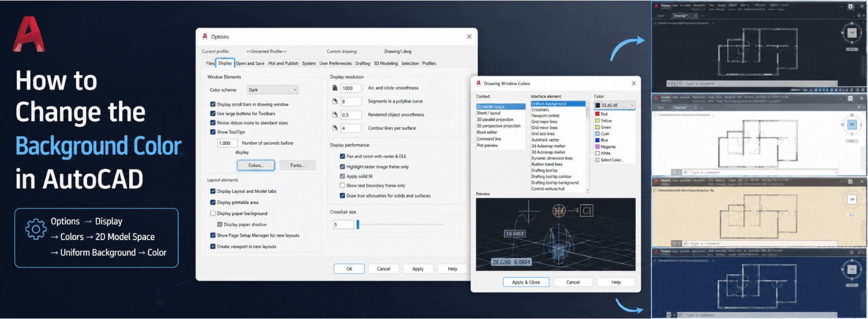Close the Options dialog
The width and height of the screenshot is (868, 319).
point(469,36)
